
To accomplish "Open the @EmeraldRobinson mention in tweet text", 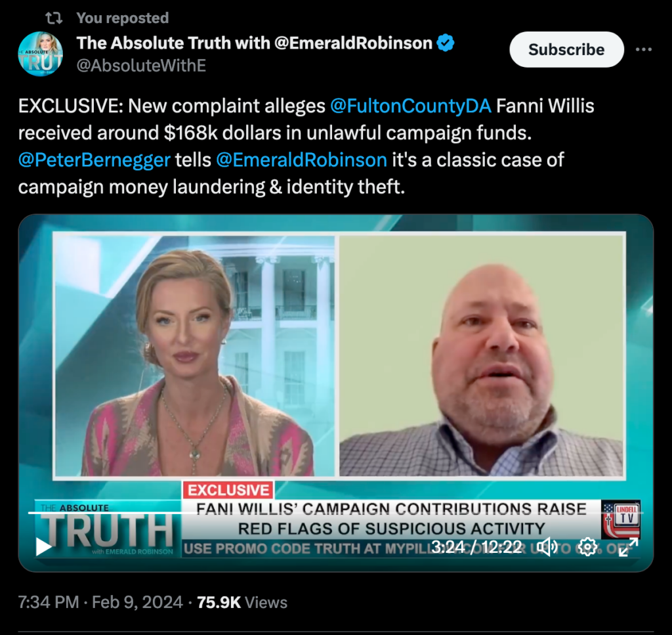I will point(302,160).
